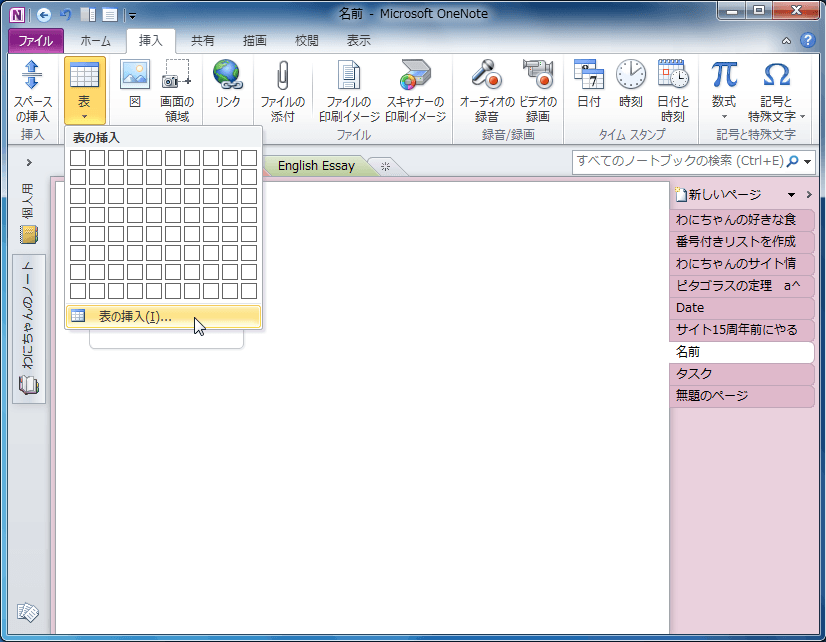
Task: Start Audio Recording (オーディオの録音)
Action: point(486,91)
